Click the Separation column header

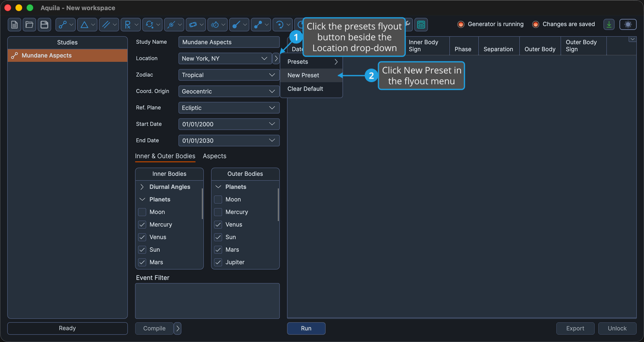(x=499, y=45)
